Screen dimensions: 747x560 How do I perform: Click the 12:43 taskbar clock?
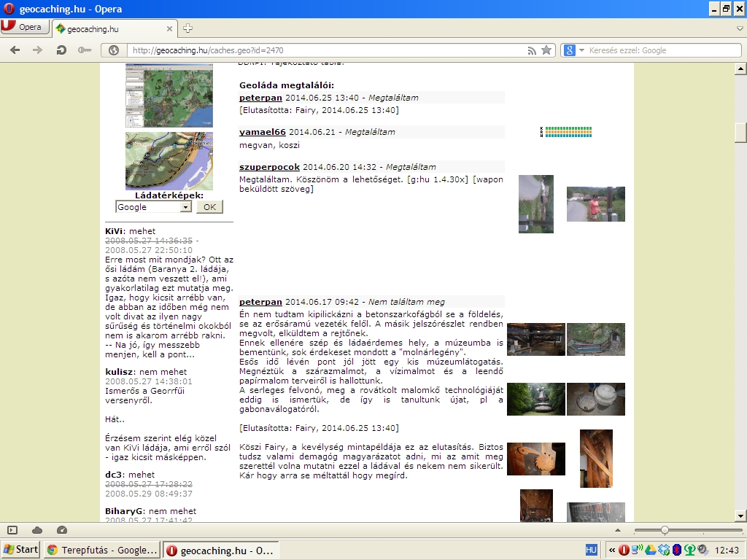tap(727, 551)
